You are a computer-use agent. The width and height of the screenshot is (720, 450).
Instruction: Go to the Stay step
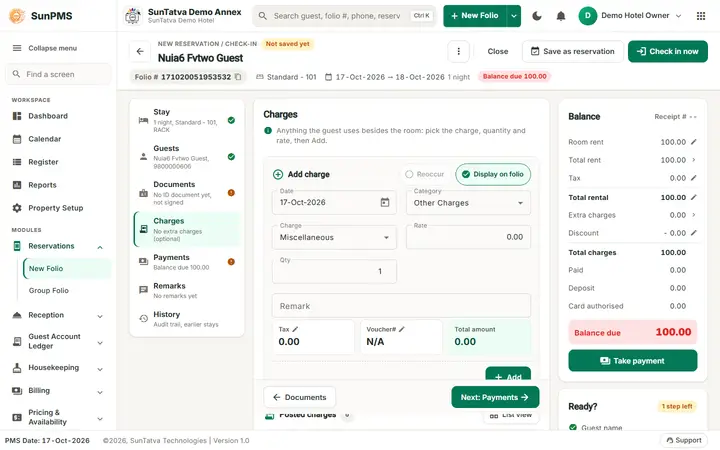pyautogui.click(x=187, y=120)
